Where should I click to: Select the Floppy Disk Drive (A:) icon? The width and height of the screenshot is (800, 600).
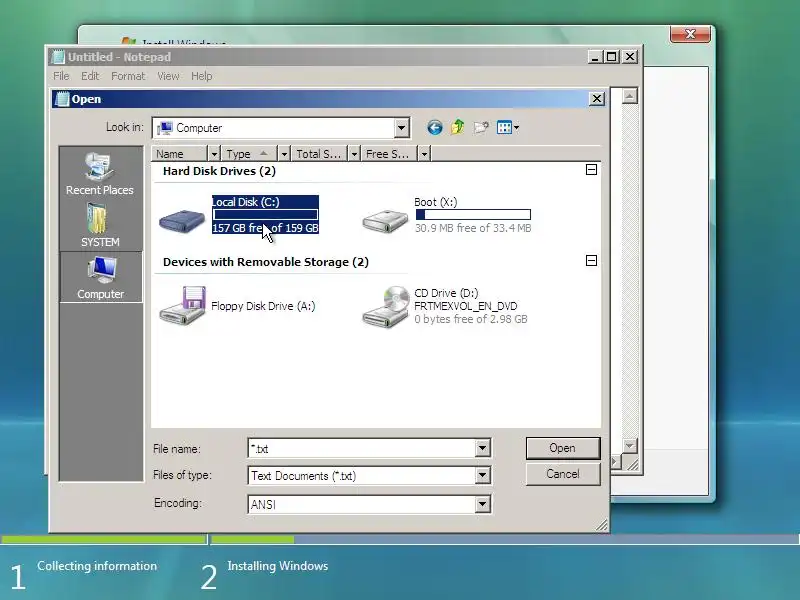[182, 306]
